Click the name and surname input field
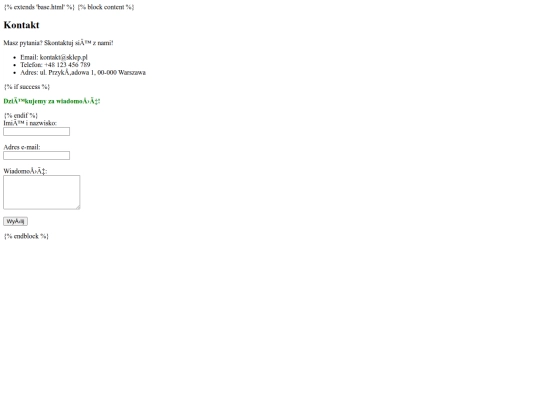The width and height of the screenshot is (540, 405). [37, 131]
